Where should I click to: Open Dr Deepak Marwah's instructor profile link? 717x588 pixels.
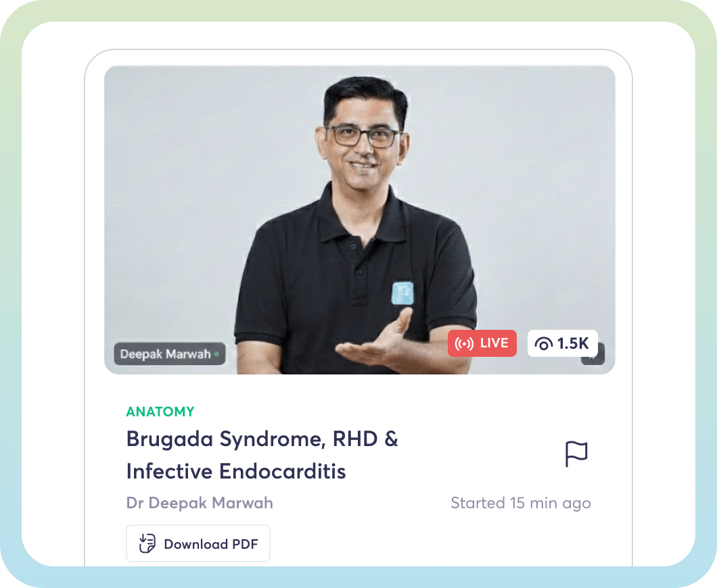[x=200, y=503]
